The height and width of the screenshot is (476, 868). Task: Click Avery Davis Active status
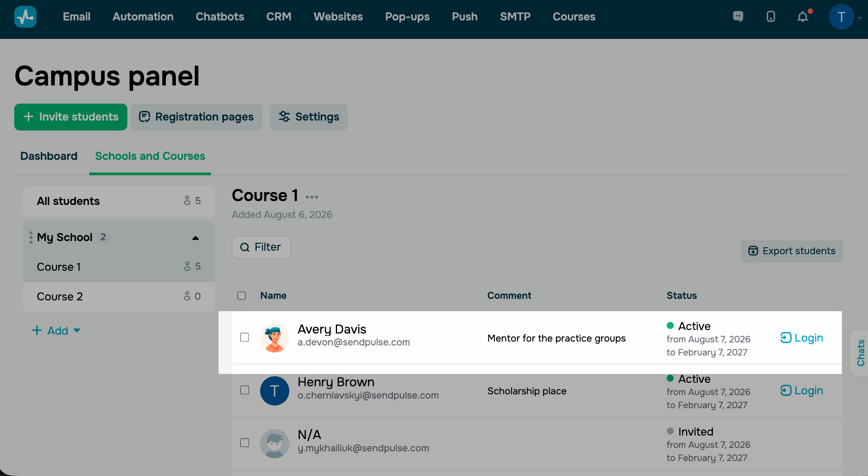pos(694,326)
